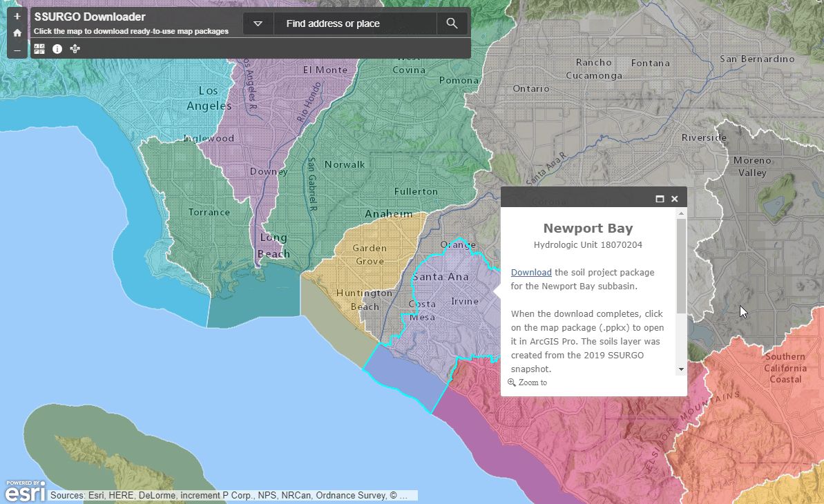The width and height of the screenshot is (824, 504).
Task: Click the Downey map label
Action: point(269,171)
